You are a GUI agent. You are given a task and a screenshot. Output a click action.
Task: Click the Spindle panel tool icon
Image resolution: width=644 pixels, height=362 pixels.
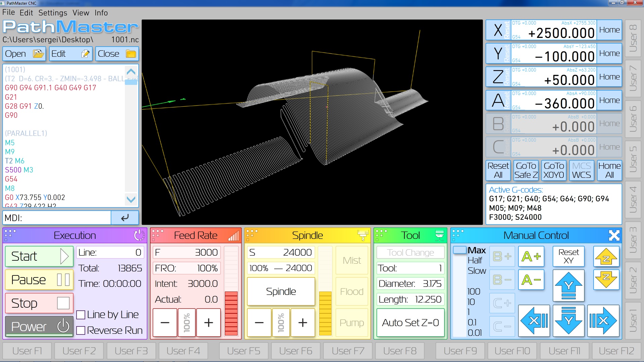[x=363, y=236]
